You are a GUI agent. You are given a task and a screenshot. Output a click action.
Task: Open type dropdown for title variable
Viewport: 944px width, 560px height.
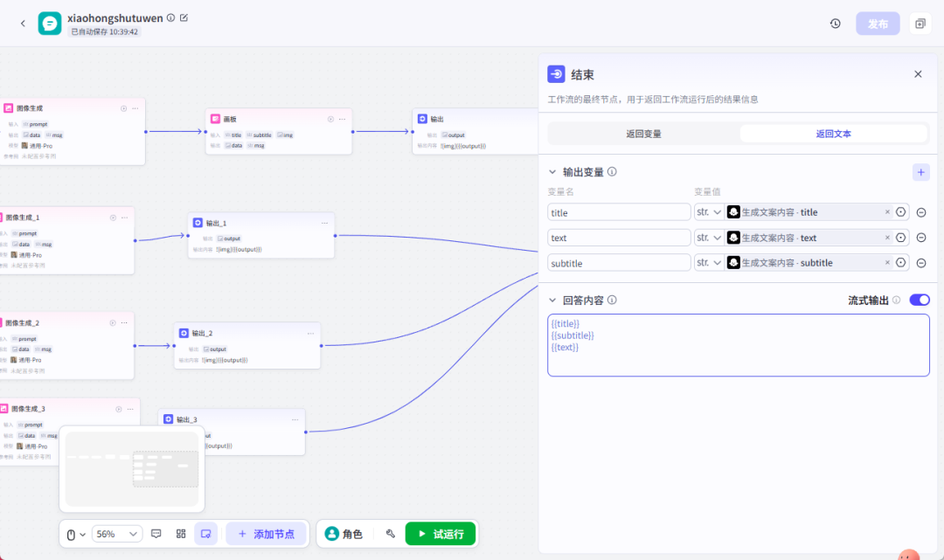click(x=709, y=212)
